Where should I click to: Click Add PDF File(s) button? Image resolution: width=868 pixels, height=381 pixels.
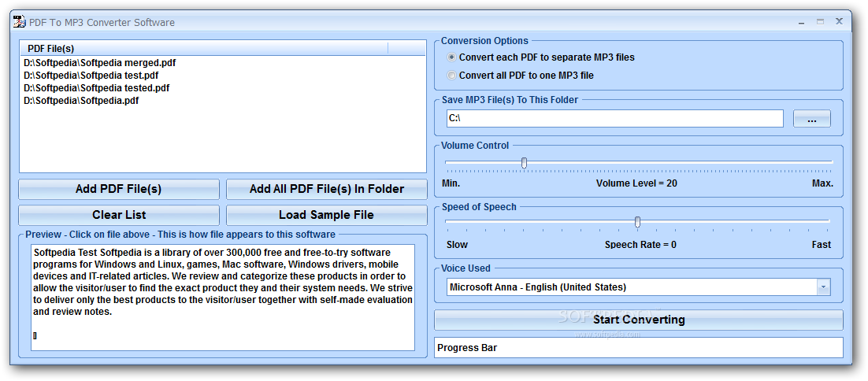click(x=118, y=189)
